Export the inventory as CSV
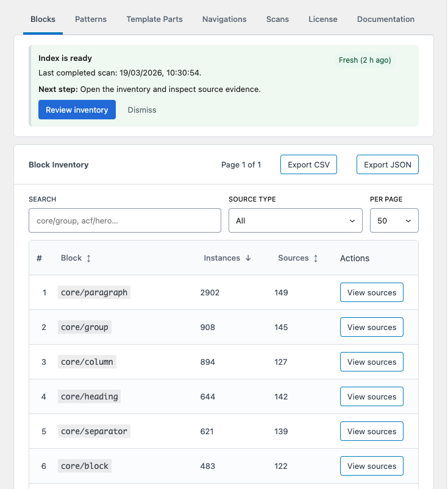Viewport: 448px width, 489px height. [x=308, y=164]
